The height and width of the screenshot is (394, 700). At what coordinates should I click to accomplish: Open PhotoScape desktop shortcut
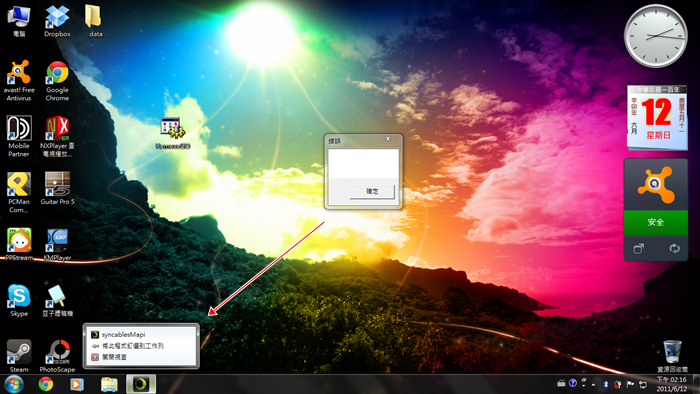point(57,356)
